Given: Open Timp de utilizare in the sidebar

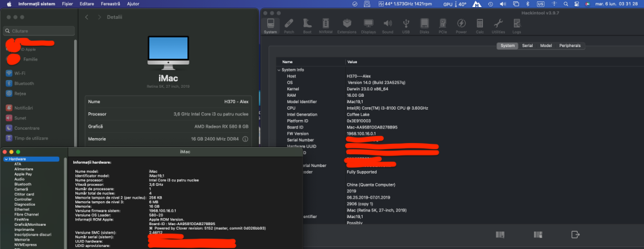Looking at the screenshot, I should pos(31,138).
